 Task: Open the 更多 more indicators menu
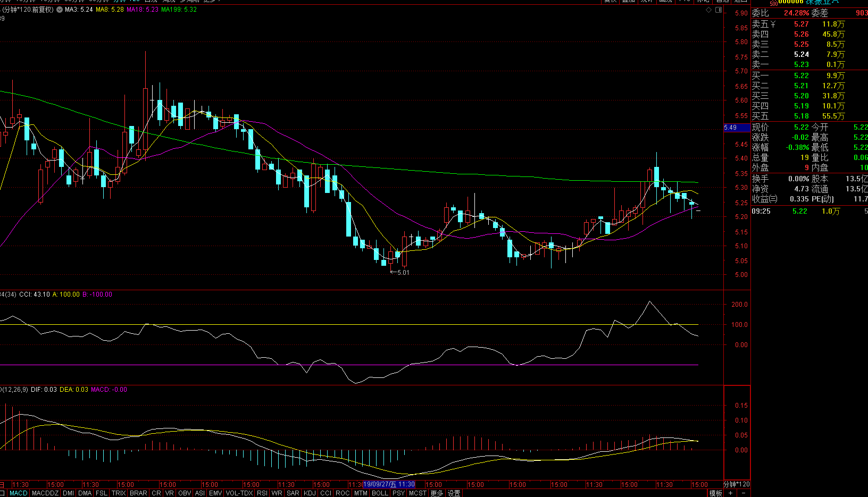437,493
